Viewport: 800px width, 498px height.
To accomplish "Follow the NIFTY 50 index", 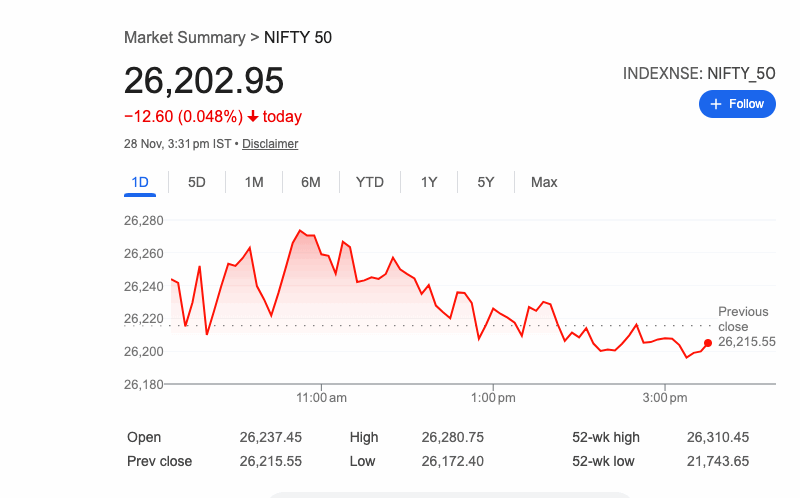I will 737,104.
